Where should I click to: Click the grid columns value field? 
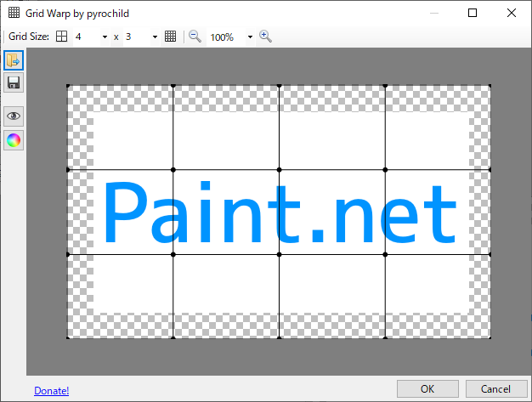coord(85,37)
